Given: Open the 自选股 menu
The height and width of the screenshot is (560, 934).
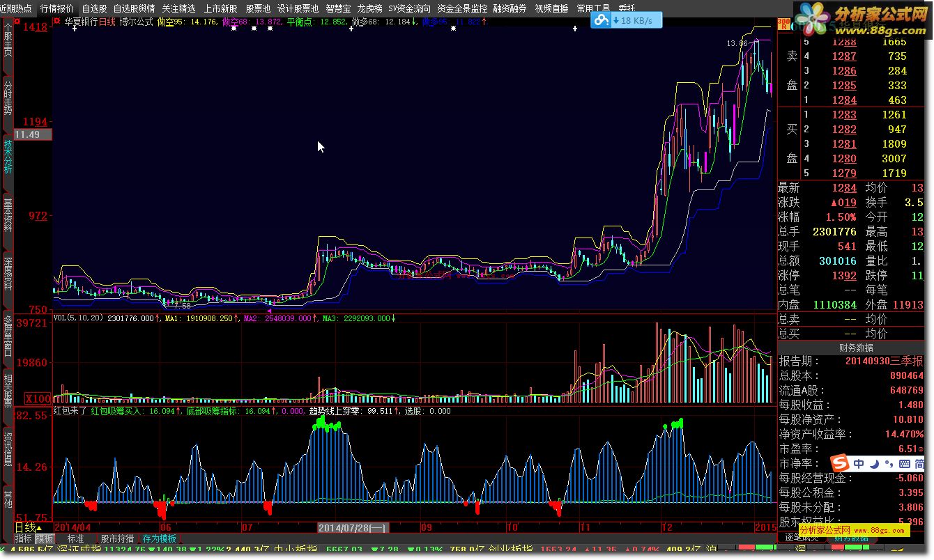Looking at the screenshot, I should pyautogui.click(x=94, y=8).
